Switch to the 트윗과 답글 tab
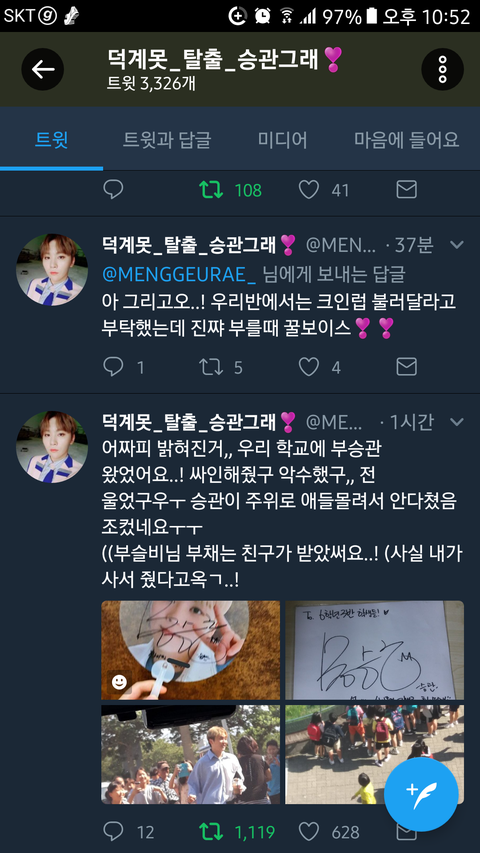 click(167, 140)
